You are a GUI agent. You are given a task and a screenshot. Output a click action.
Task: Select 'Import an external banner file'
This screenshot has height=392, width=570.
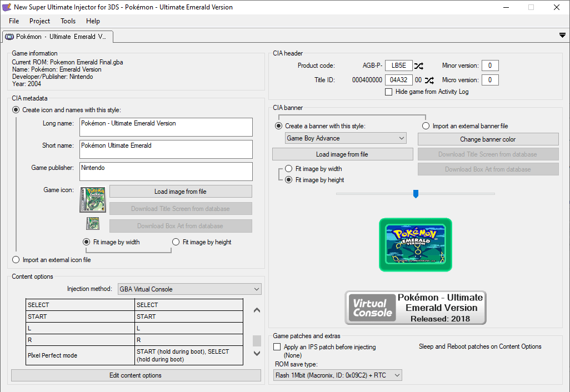426,126
